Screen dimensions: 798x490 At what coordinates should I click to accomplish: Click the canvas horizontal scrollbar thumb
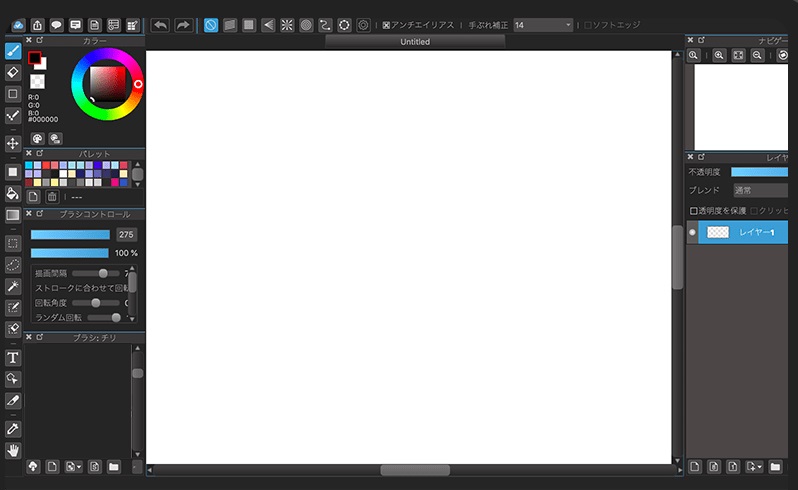[x=415, y=470]
